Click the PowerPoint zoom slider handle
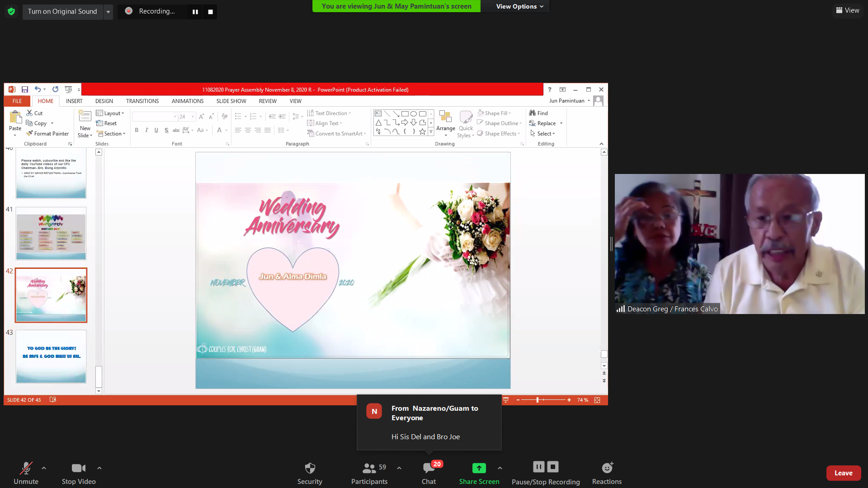The height and width of the screenshot is (488, 868). pos(538,400)
